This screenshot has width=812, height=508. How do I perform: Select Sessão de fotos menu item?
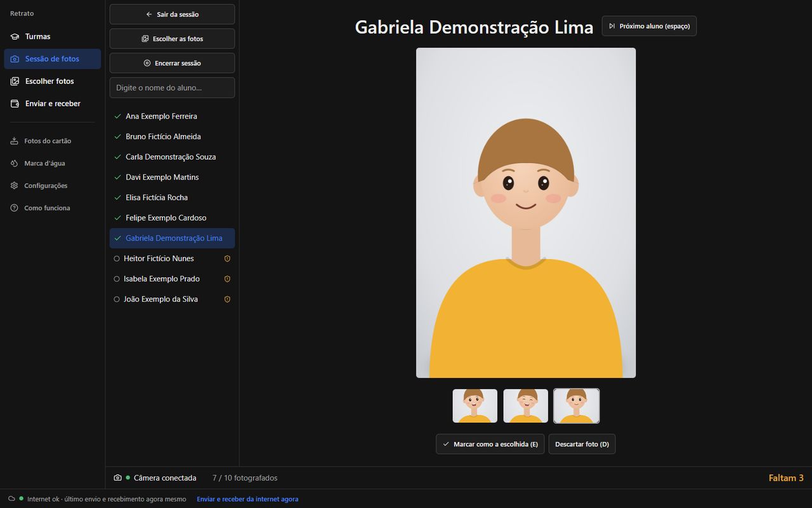[x=52, y=58]
